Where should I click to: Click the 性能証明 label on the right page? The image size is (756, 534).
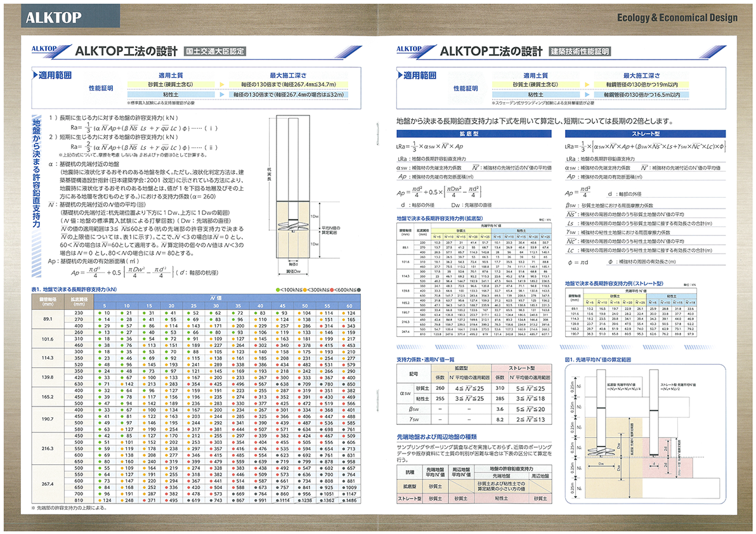pos(466,88)
